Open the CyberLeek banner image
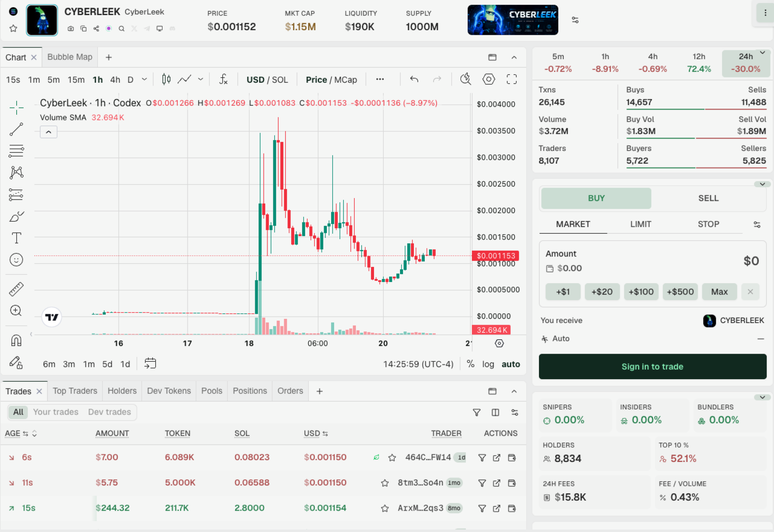774x532 pixels. (513, 20)
